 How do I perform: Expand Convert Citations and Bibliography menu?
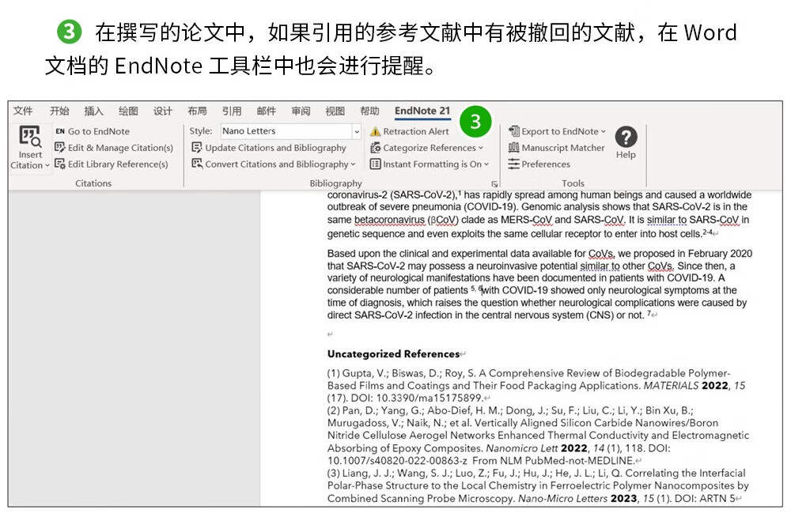coord(275,164)
